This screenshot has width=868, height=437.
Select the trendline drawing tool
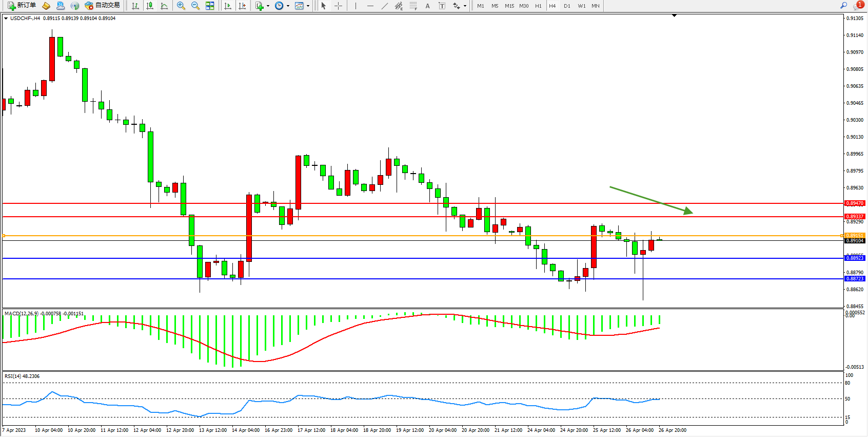pyautogui.click(x=385, y=6)
